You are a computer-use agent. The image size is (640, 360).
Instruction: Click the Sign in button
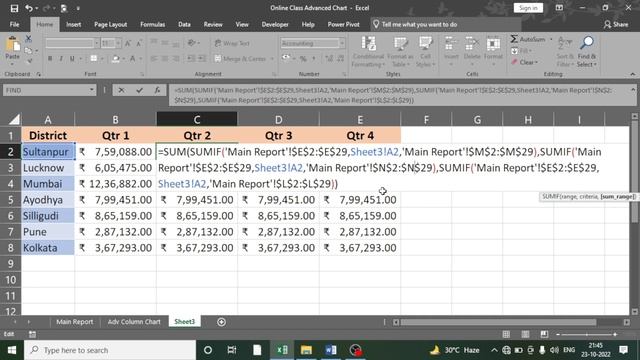tap(528, 8)
